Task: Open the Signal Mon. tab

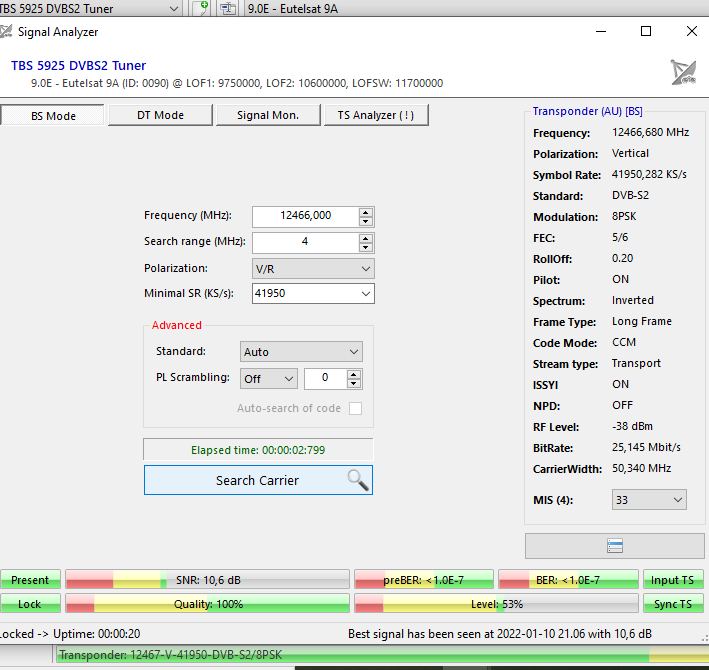Action: tap(268, 115)
